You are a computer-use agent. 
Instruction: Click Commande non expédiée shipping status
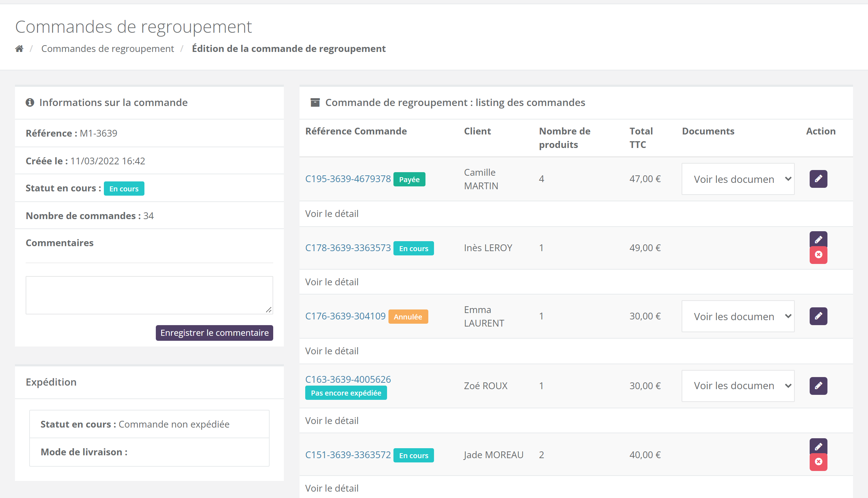pos(174,424)
